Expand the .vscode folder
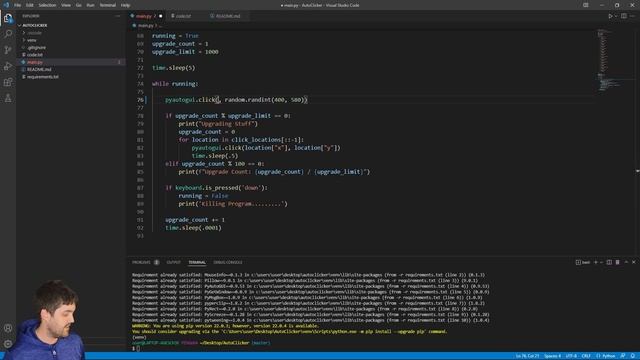Image resolution: width=640 pixels, height=360 pixels. click(x=33, y=33)
